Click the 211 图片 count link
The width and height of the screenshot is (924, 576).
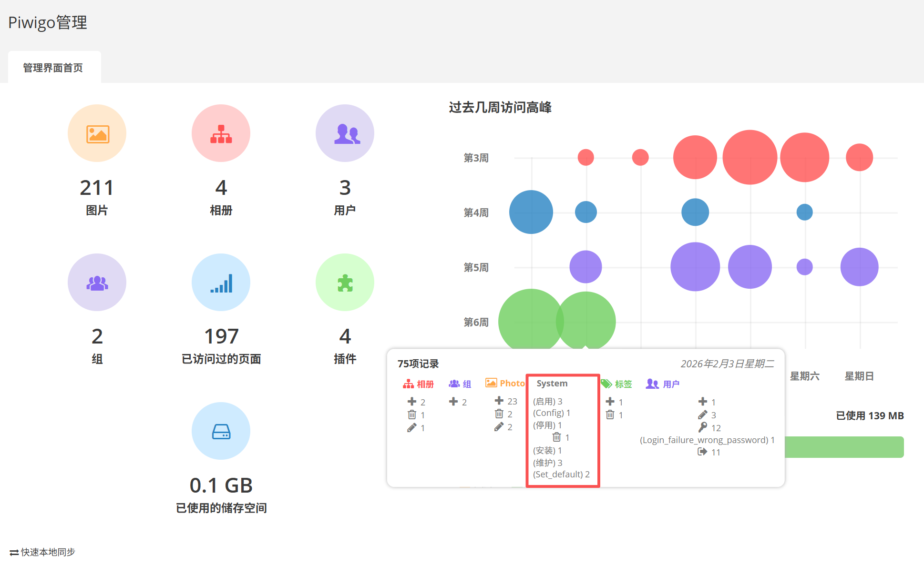pyautogui.click(x=97, y=188)
